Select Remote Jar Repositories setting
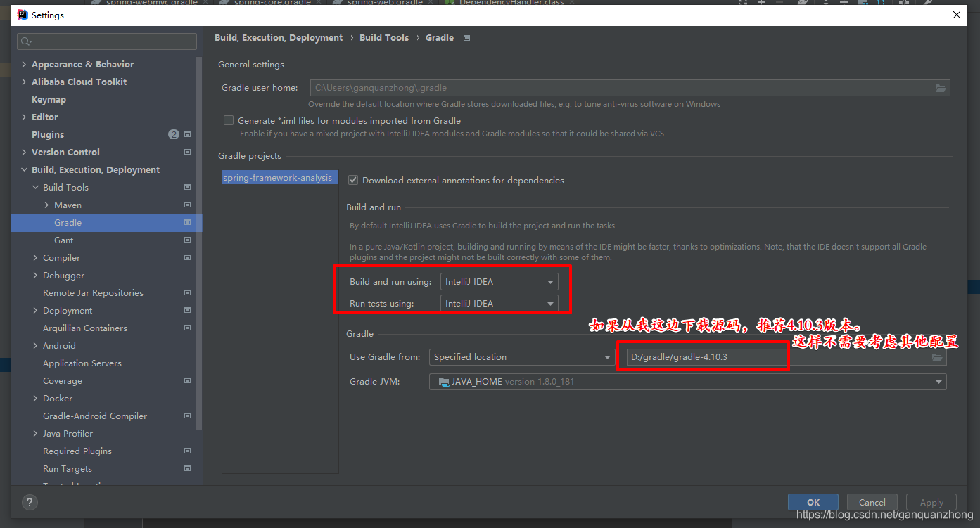980x528 pixels. (93, 292)
